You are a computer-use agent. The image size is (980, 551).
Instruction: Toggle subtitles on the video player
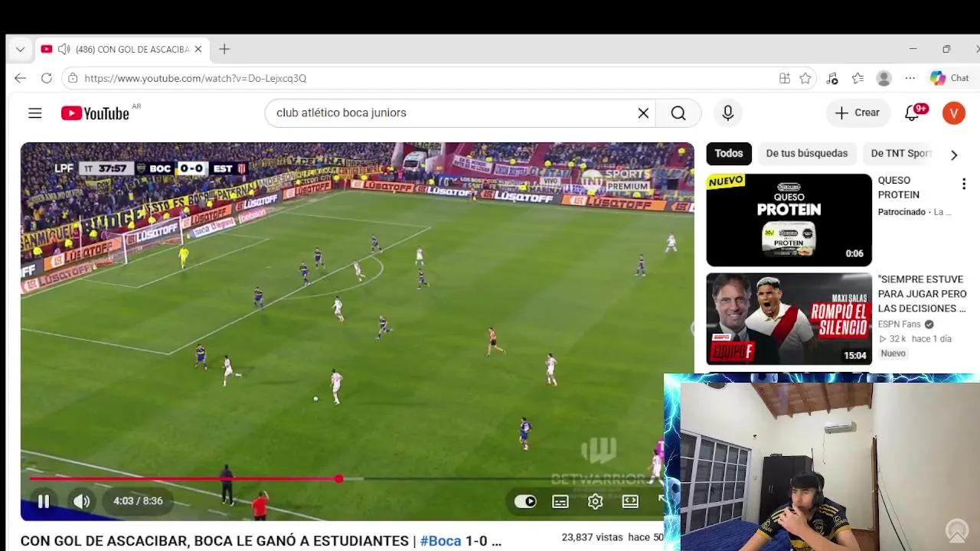point(560,501)
